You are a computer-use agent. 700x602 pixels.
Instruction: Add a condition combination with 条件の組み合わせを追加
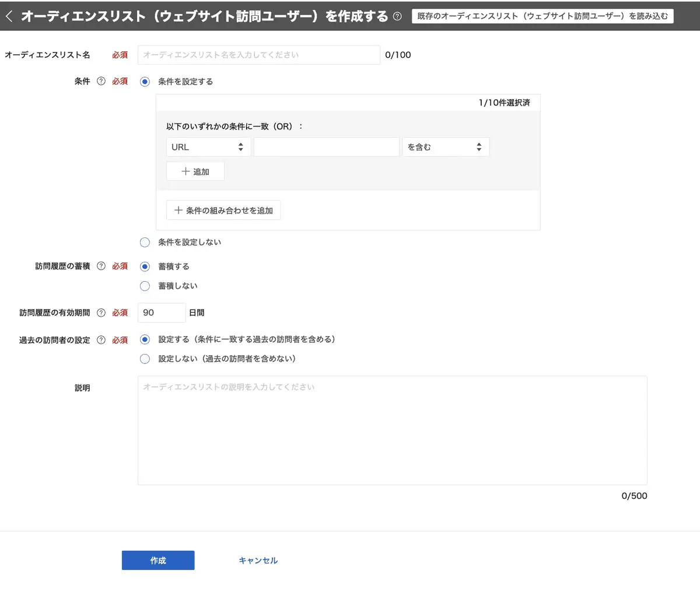tap(223, 210)
